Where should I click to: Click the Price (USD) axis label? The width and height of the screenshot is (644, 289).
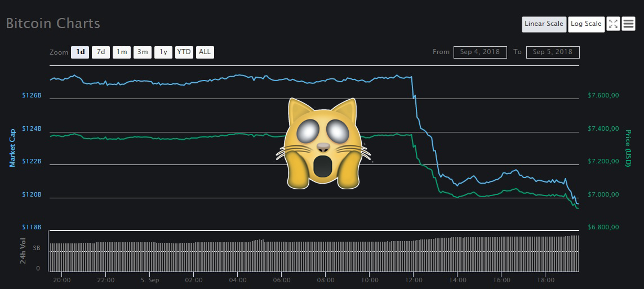(628, 148)
